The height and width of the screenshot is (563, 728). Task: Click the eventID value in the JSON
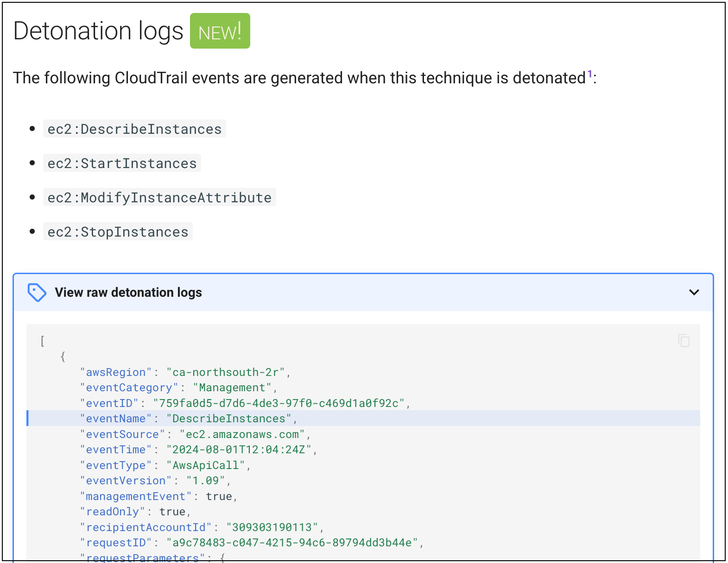coord(279,403)
